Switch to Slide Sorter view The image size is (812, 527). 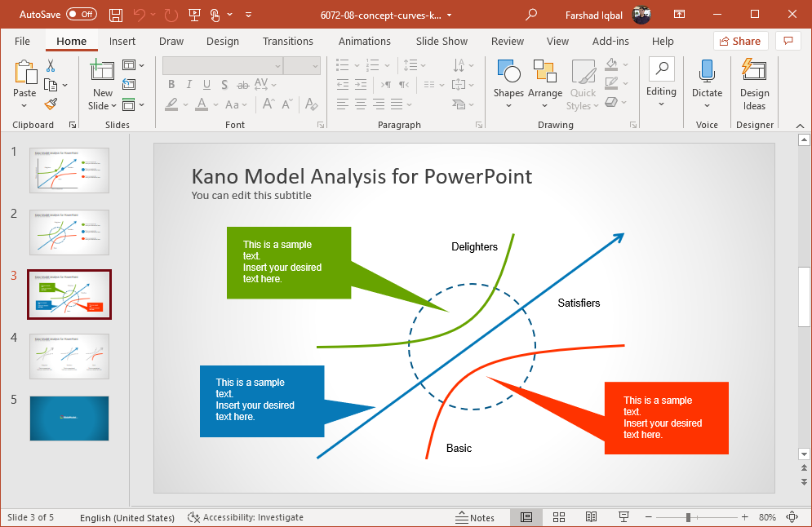pyautogui.click(x=559, y=517)
